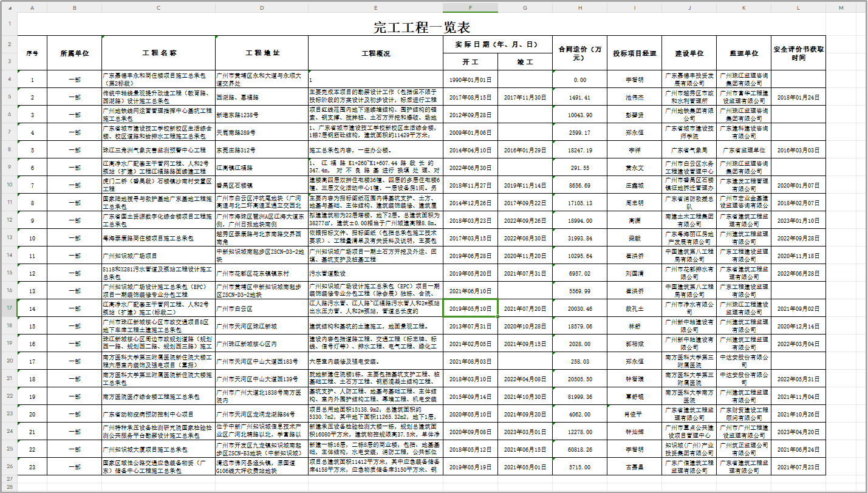This screenshot has width=868, height=493.
Task: Select the column M header
Action: [841, 7]
